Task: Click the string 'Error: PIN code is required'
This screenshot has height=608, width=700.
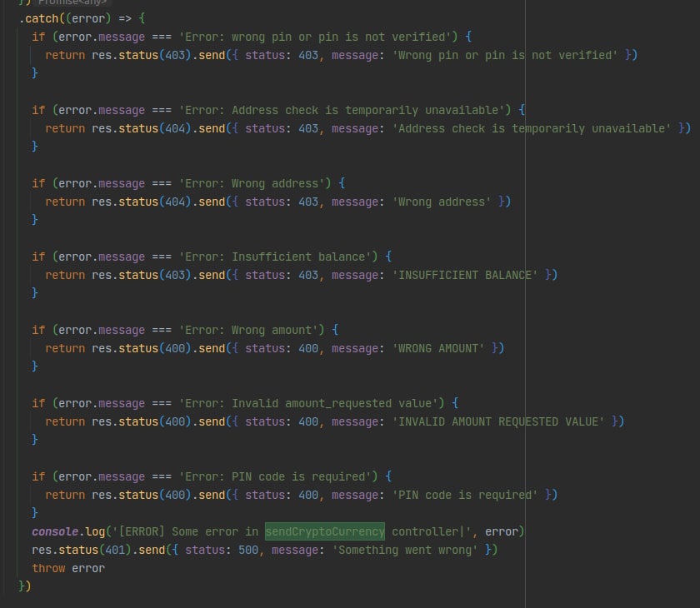Action: (x=275, y=476)
